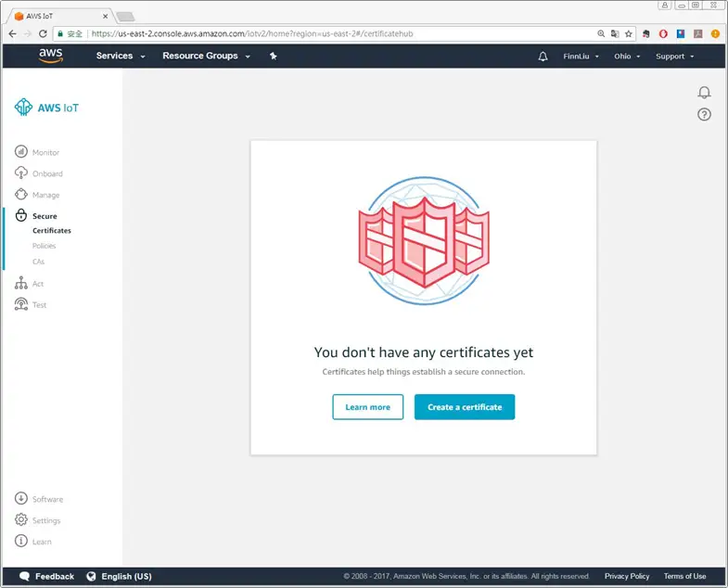728x588 pixels.
Task: Click the pin shortcuts icon in header
Action: (274, 57)
